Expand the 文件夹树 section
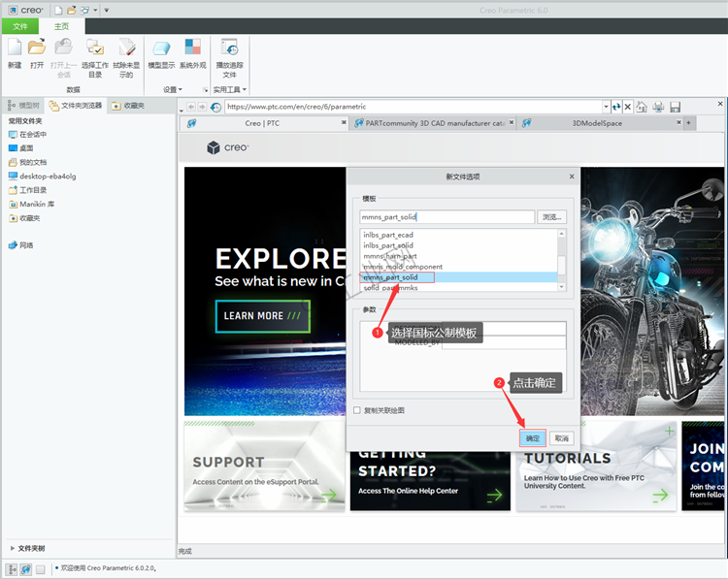This screenshot has width=728, height=579. click(x=13, y=548)
